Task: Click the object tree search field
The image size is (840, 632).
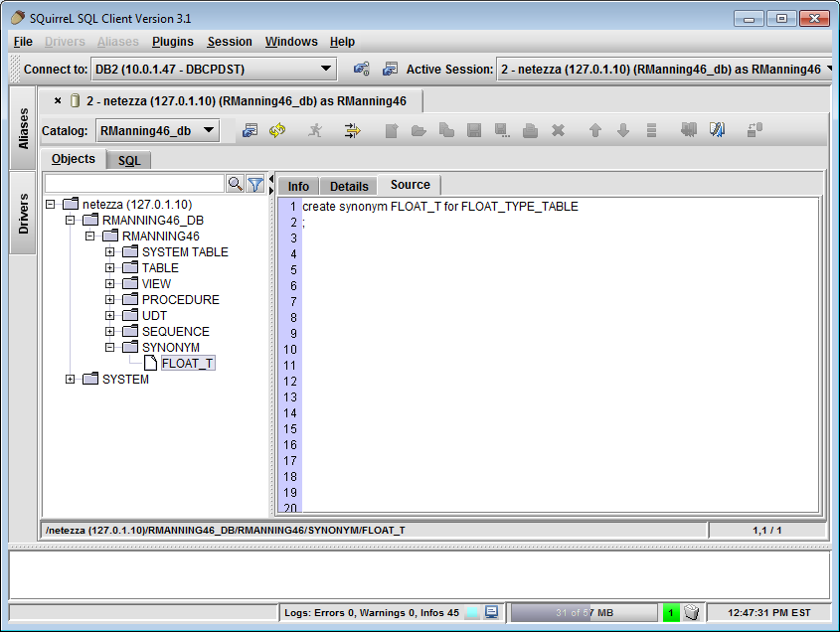Action: (x=134, y=184)
